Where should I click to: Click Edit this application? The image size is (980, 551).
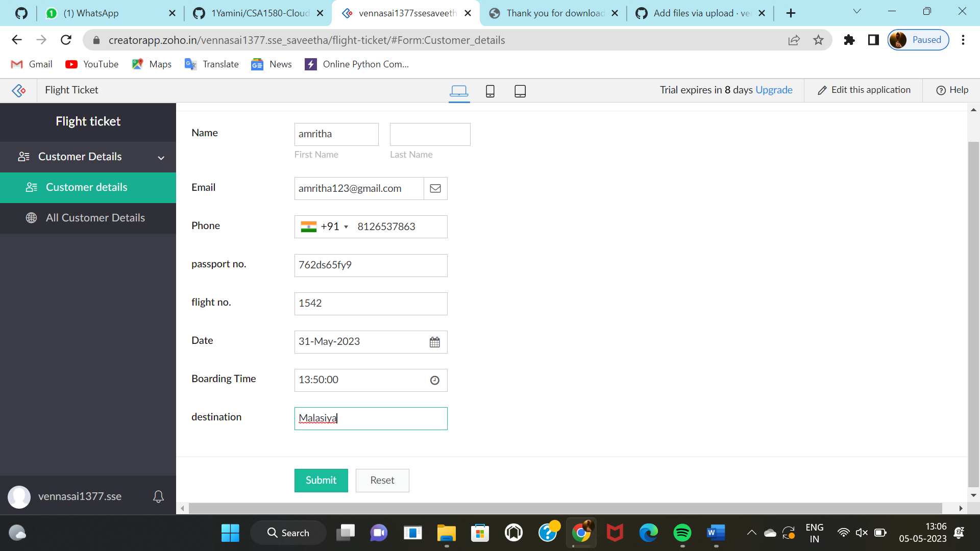(870, 90)
